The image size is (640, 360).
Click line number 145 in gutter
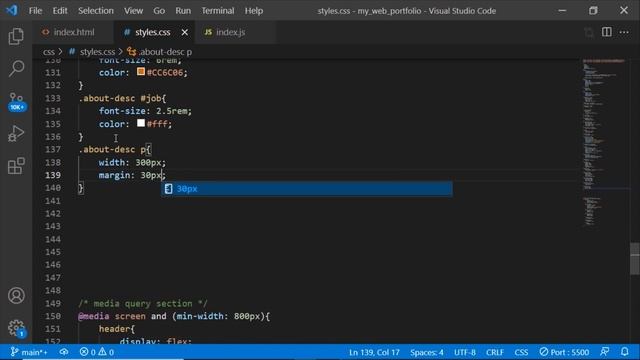(x=53, y=252)
